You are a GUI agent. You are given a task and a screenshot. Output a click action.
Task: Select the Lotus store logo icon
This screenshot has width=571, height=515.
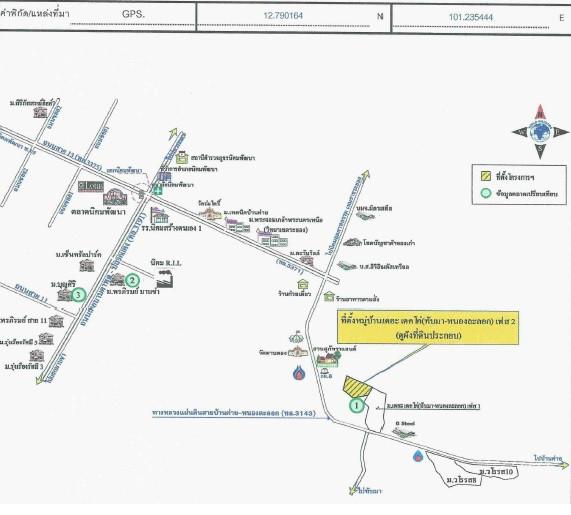click(x=91, y=186)
